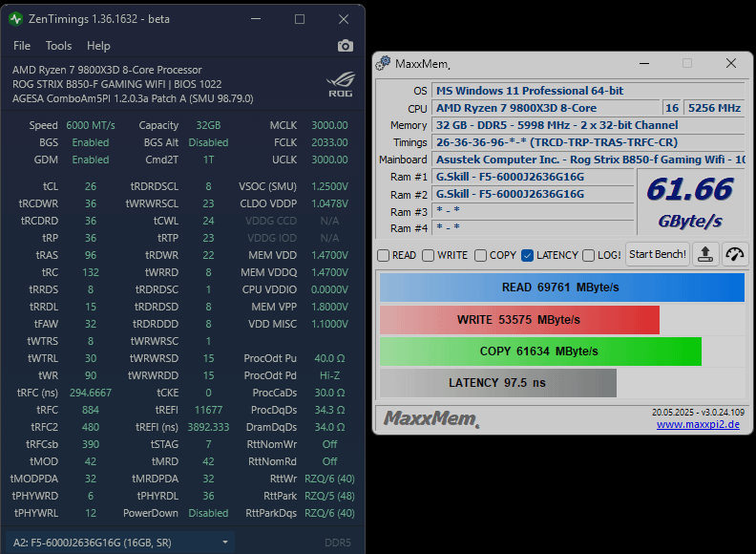Image resolution: width=756 pixels, height=554 pixels.
Task: Open the MaxxMem speedometer gauge icon
Action: tap(735, 254)
